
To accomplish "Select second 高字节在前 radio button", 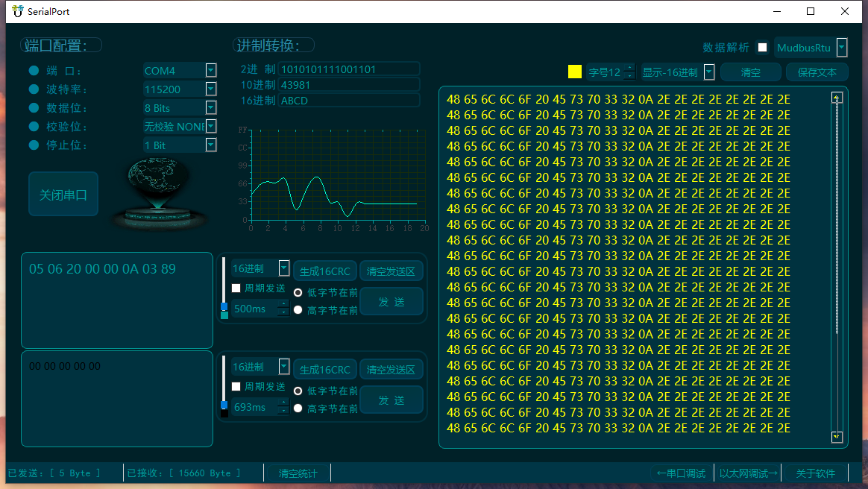I will coord(298,408).
